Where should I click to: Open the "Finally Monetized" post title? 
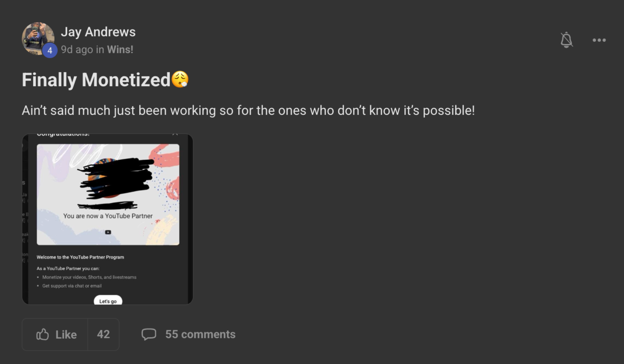[x=96, y=80]
